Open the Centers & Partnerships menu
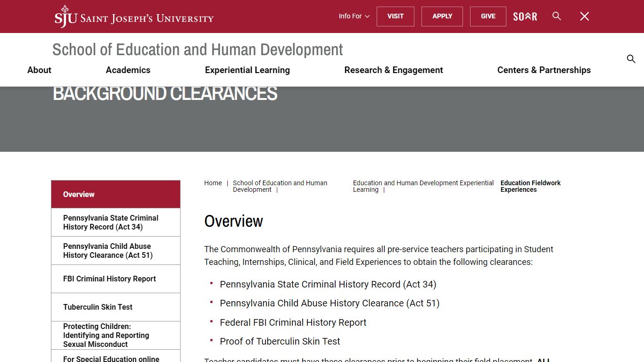The image size is (644, 362). tap(544, 70)
